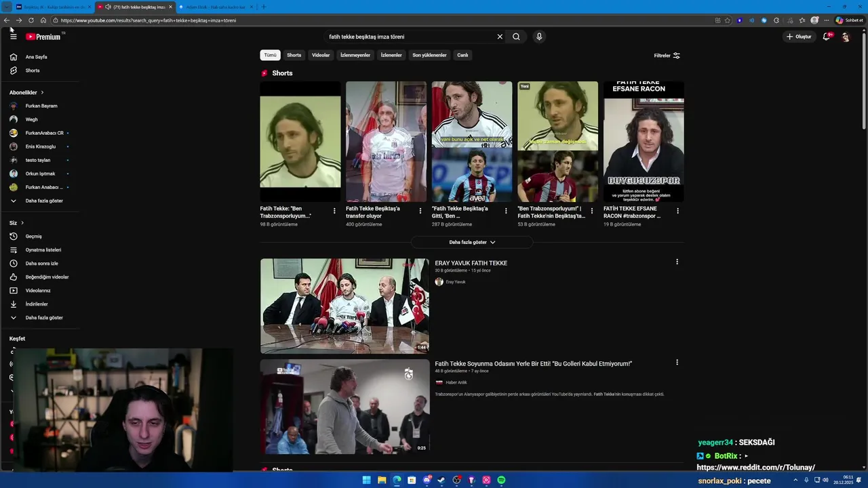Select the İzlenenler filter chip
Viewport: 868px width, 488px height.
[x=391, y=55]
